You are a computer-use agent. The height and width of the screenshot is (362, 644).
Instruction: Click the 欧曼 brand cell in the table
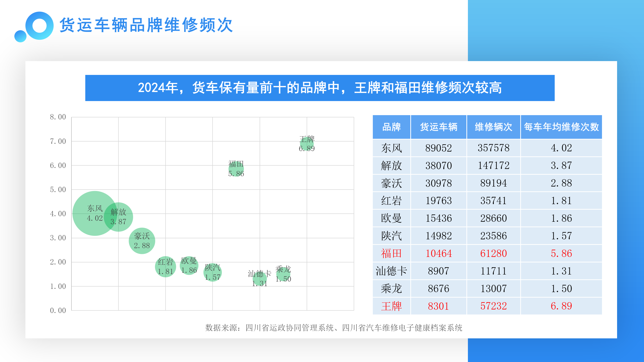tap(391, 218)
